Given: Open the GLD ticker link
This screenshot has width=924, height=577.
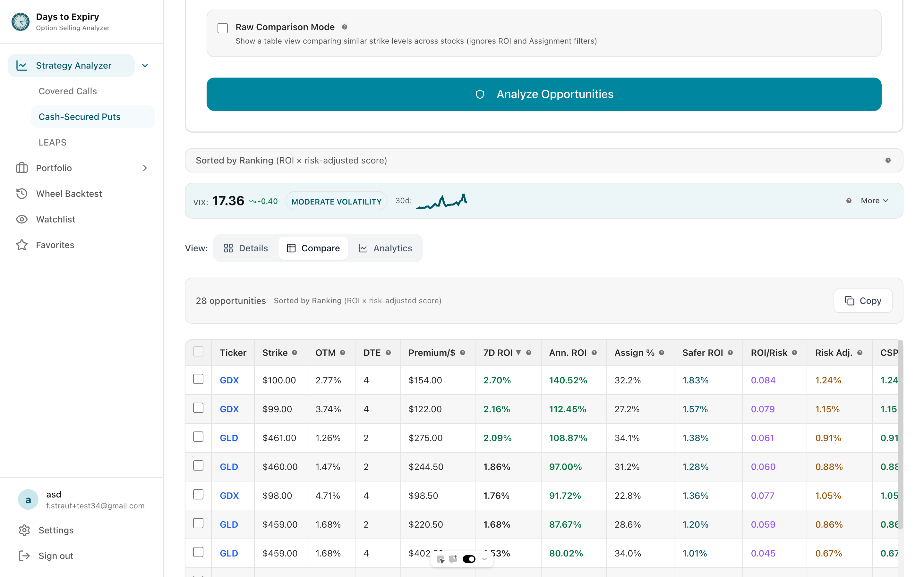Looking at the screenshot, I should pyautogui.click(x=229, y=438).
